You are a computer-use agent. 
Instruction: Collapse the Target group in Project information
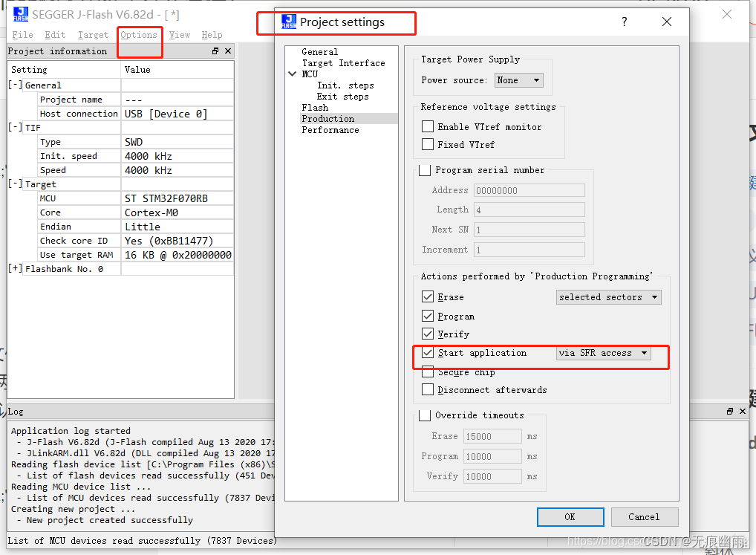click(15, 184)
